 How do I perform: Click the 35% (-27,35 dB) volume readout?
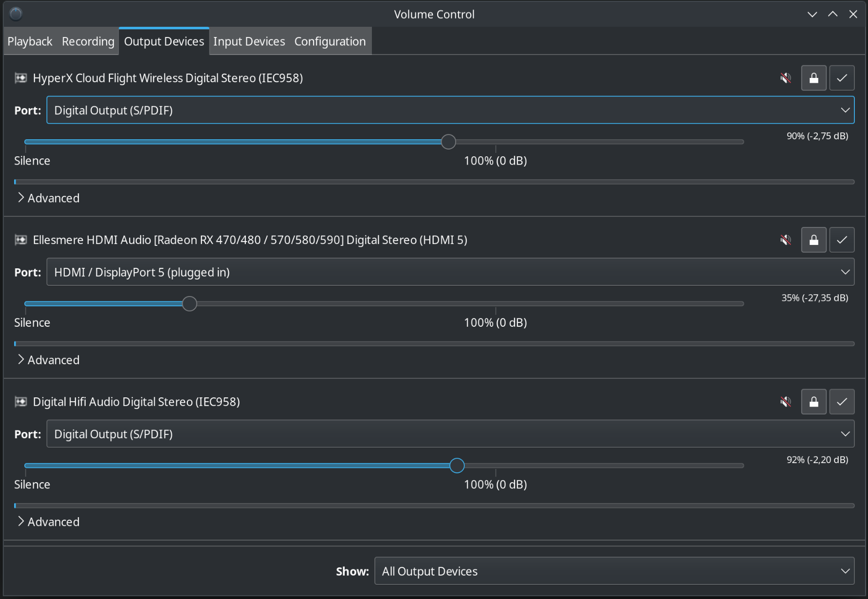point(815,298)
